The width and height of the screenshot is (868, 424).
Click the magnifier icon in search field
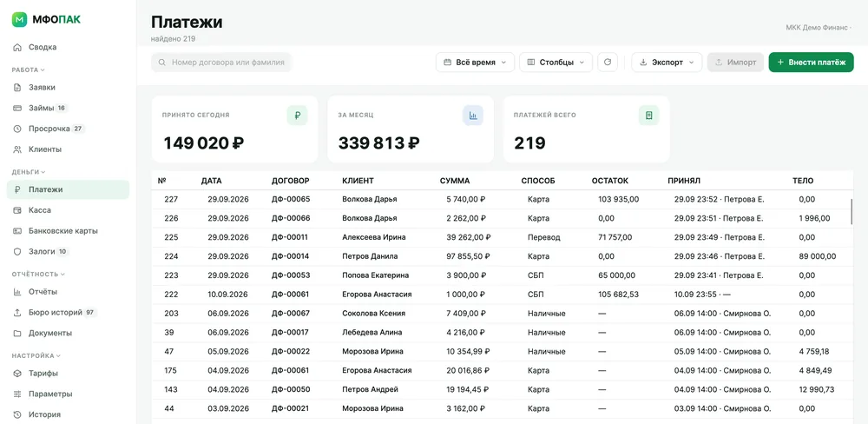pos(162,63)
